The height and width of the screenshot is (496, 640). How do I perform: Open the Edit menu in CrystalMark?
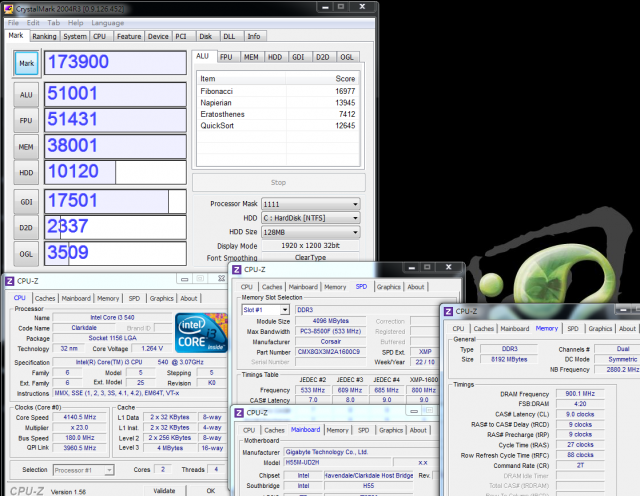33,23
